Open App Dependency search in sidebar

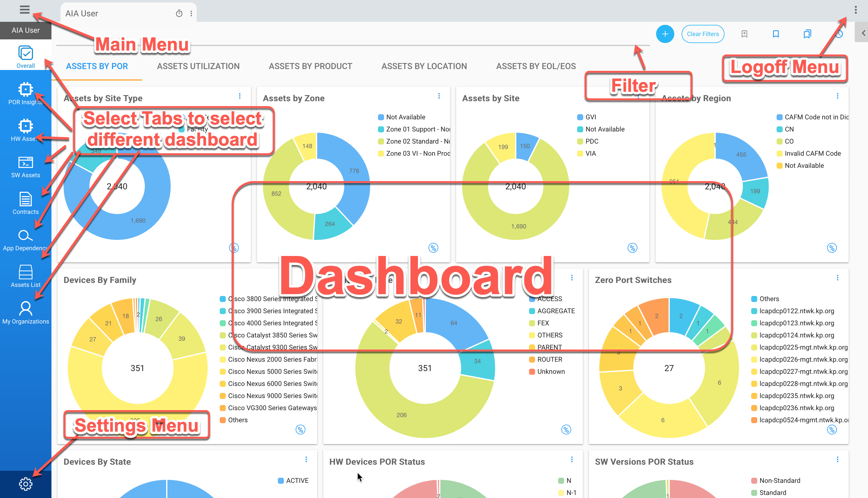(26, 240)
